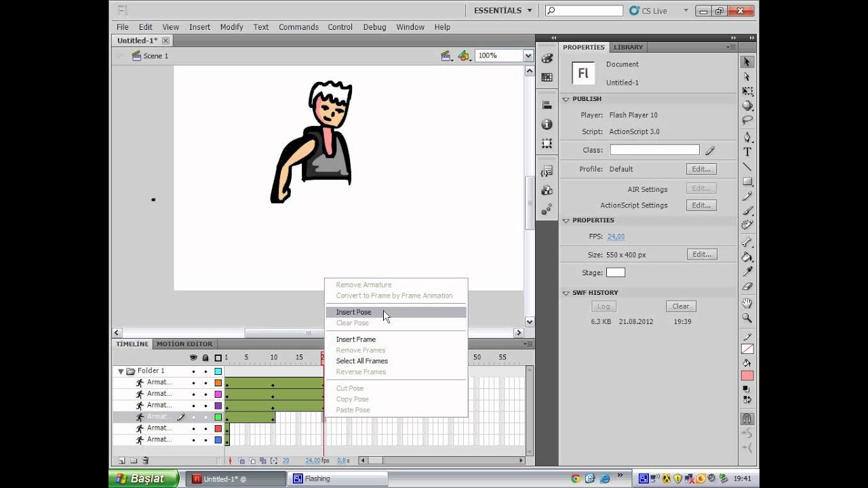The image size is (868, 488).
Task: Toggle show/hide all layers eye icon
Action: pos(193,357)
